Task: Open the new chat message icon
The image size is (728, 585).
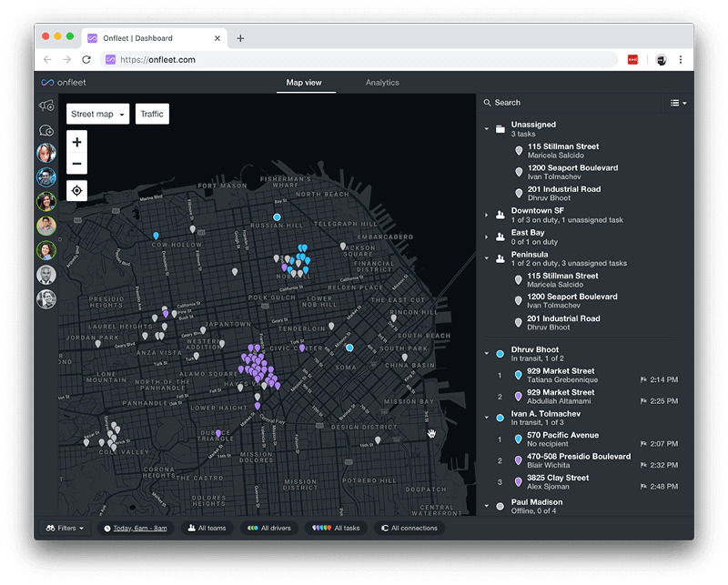Action: tap(46, 130)
